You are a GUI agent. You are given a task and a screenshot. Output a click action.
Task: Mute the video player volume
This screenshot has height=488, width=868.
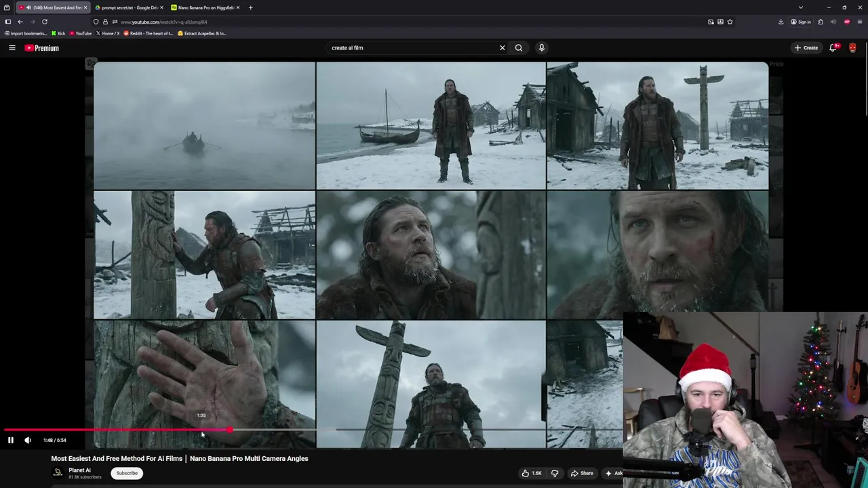pos(28,441)
